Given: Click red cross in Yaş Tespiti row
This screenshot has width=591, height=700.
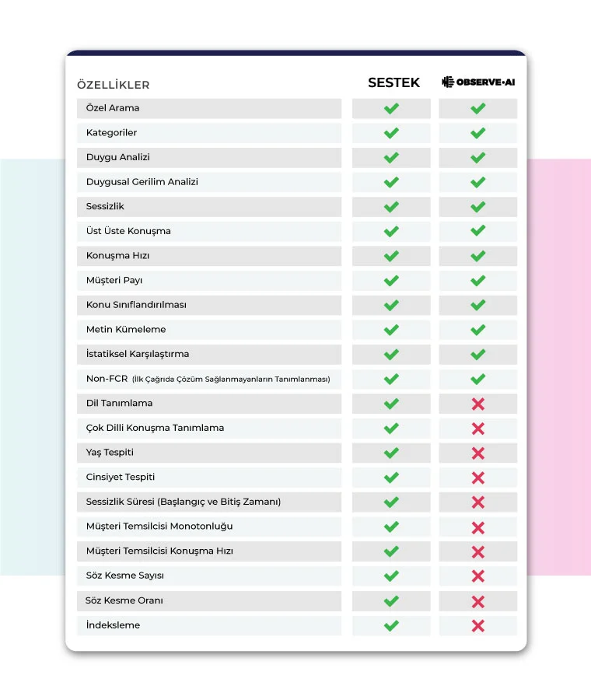Looking at the screenshot, I should tap(478, 453).
